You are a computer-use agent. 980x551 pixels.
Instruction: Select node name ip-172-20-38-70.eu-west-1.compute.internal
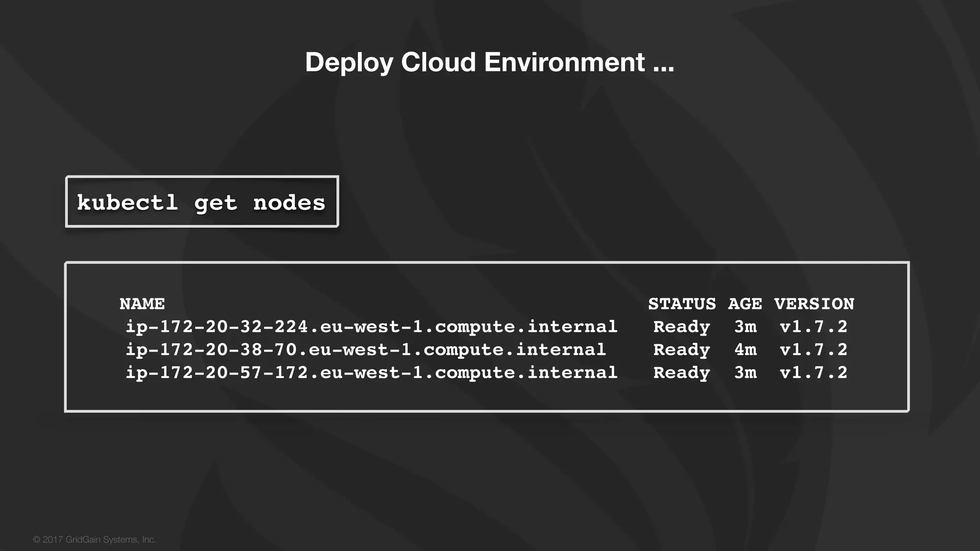click(366, 350)
